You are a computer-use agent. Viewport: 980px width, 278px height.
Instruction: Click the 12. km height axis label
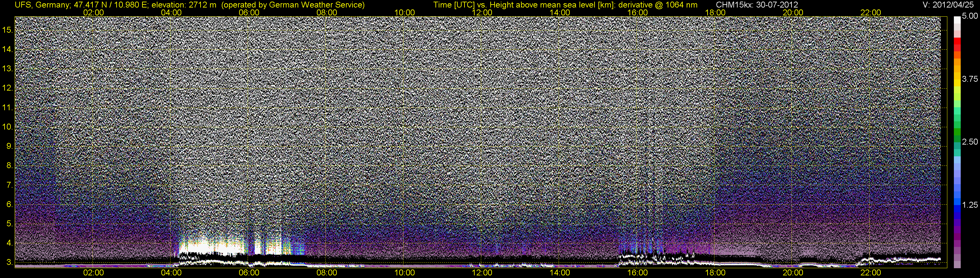[8, 88]
